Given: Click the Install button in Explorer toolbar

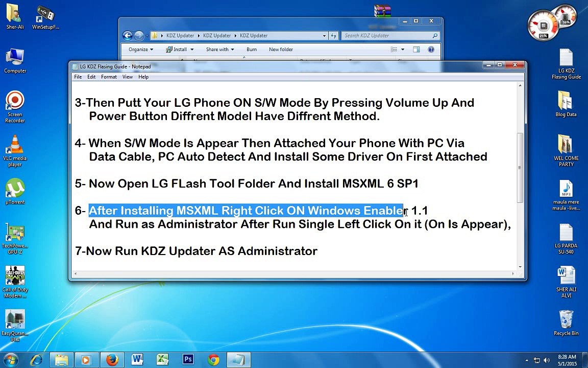Looking at the screenshot, I should (x=176, y=49).
